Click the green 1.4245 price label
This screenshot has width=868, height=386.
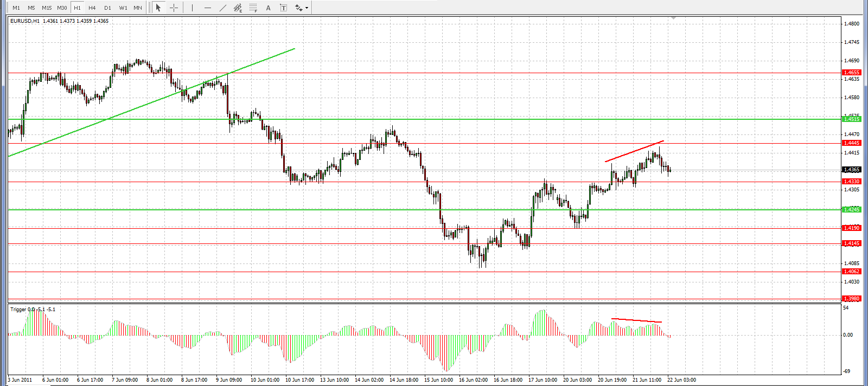(x=851, y=209)
